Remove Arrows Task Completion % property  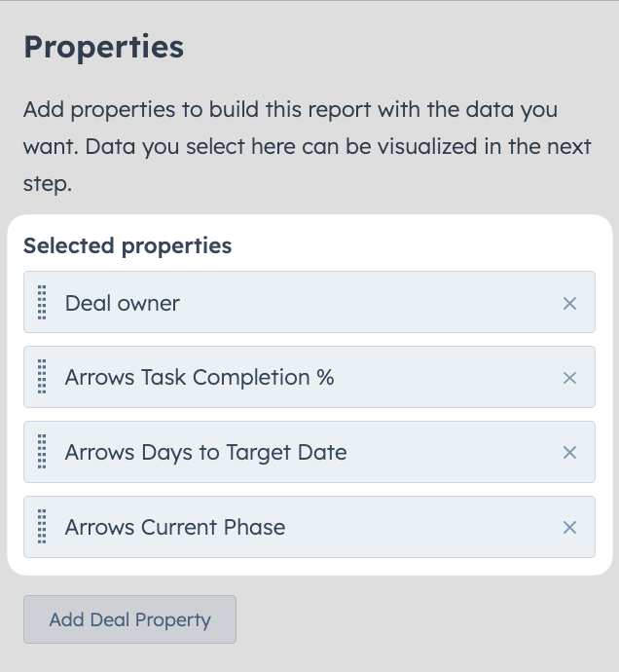pos(569,378)
